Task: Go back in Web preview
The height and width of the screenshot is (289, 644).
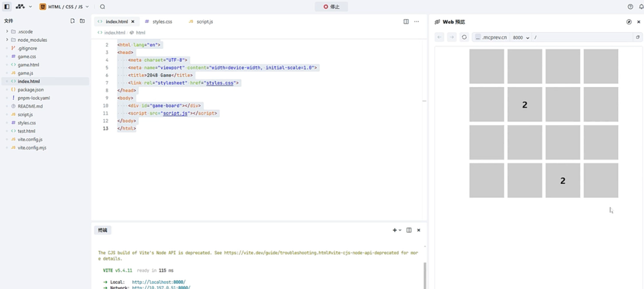Action: click(x=439, y=38)
